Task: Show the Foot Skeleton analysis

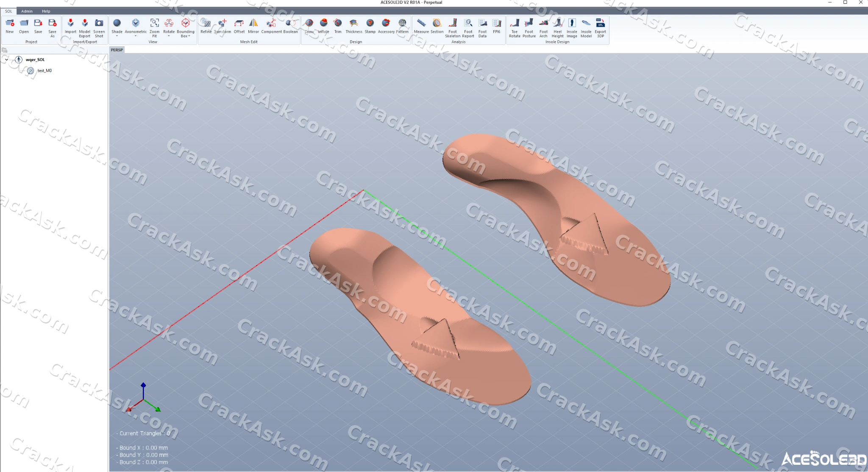Action: tap(453, 28)
